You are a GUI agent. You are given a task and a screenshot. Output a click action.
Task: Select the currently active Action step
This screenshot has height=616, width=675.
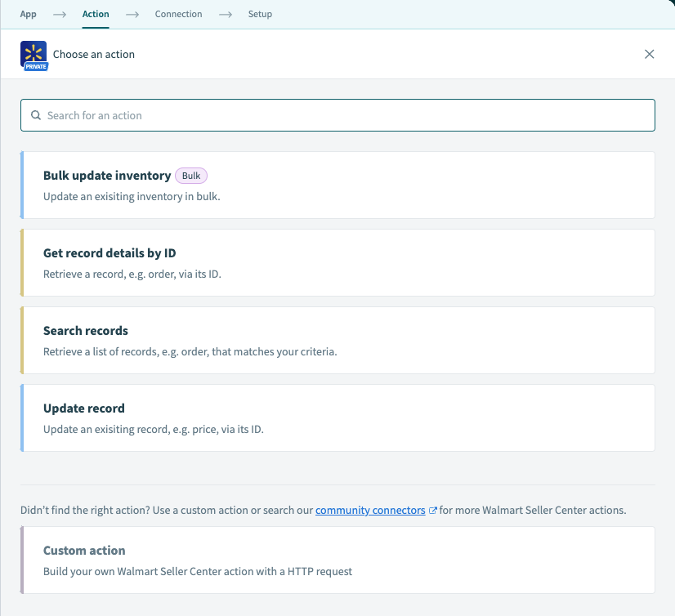pyautogui.click(x=96, y=14)
